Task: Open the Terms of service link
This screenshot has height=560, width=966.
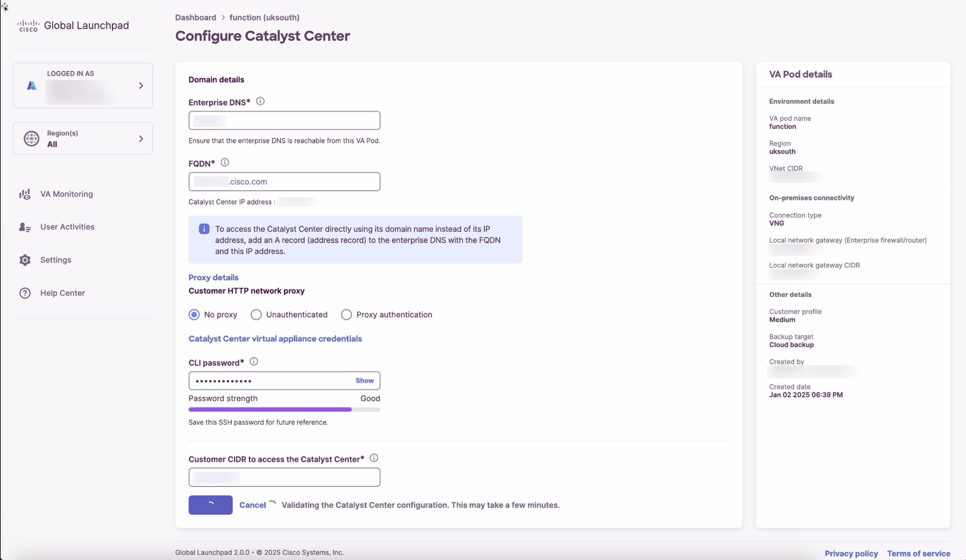Action: 919,553
